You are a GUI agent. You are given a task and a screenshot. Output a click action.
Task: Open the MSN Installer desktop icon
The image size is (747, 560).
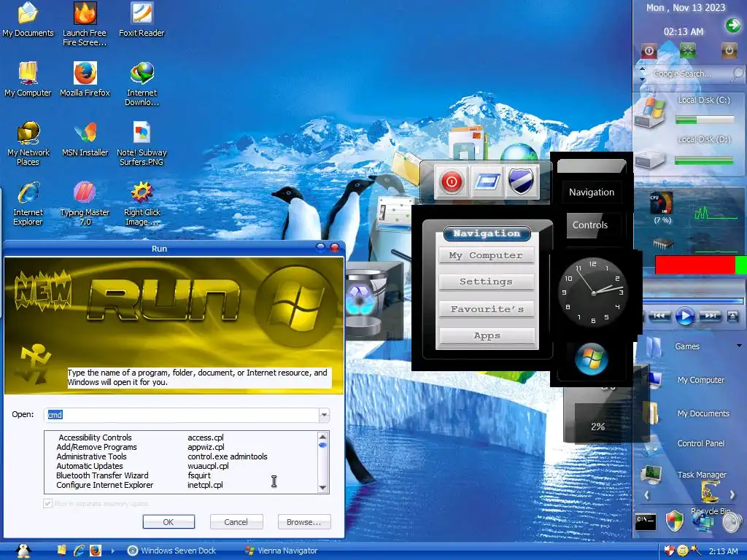[85, 139]
